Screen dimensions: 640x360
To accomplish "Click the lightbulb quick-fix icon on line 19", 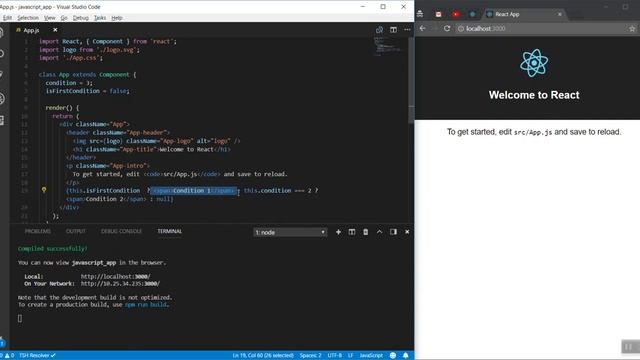I will [x=44, y=190].
